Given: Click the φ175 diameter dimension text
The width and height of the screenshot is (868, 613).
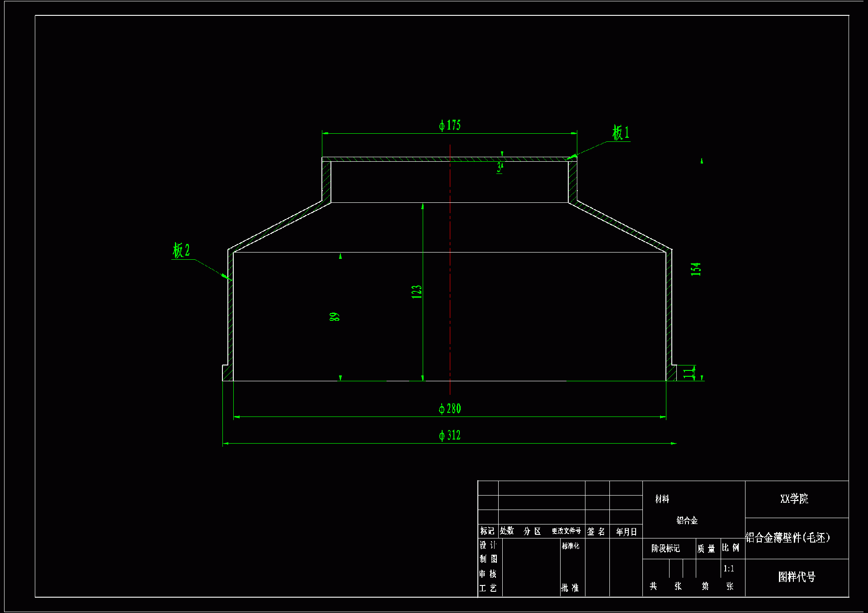Looking at the screenshot, I should tap(449, 125).
